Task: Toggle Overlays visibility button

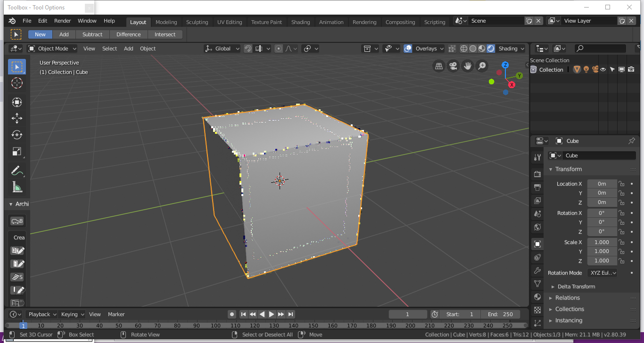Action: [408, 49]
